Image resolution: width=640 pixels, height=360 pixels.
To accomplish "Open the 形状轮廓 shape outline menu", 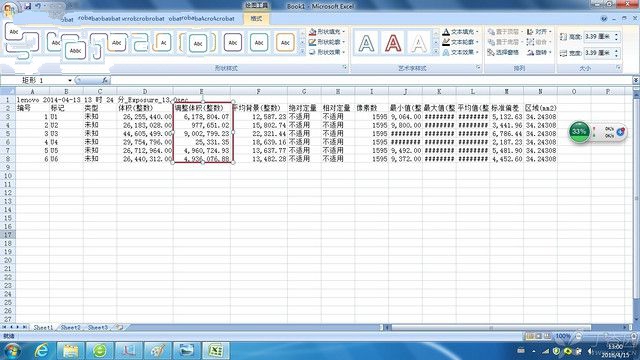I will pos(327,42).
